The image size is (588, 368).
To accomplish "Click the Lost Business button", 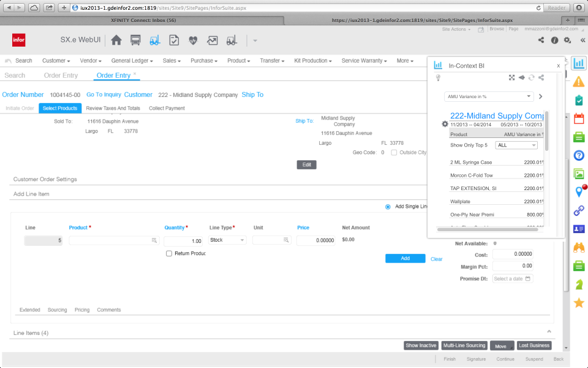I will point(534,345).
